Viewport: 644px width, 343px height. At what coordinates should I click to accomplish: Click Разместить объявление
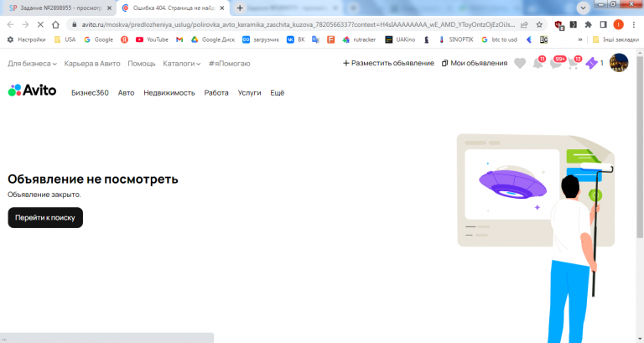[x=388, y=63]
